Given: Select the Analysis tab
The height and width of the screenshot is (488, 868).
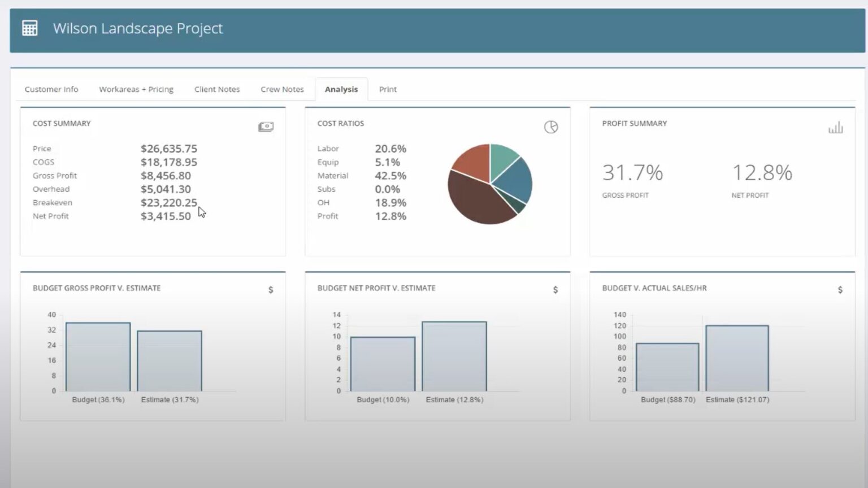Looking at the screenshot, I should point(341,89).
